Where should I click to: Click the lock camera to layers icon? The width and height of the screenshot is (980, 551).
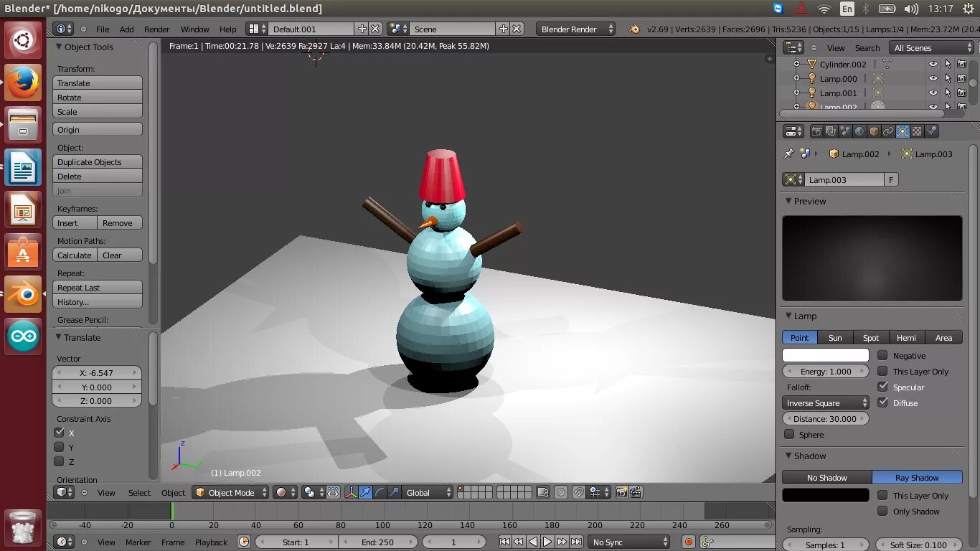pyautogui.click(x=543, y=492)
